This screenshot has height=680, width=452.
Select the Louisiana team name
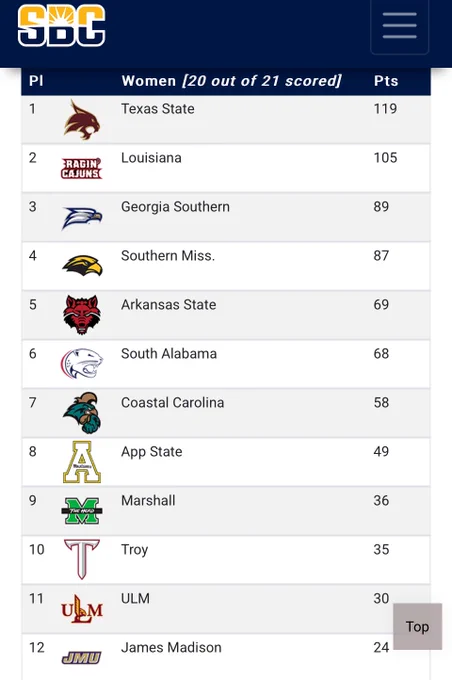[151, 157]
